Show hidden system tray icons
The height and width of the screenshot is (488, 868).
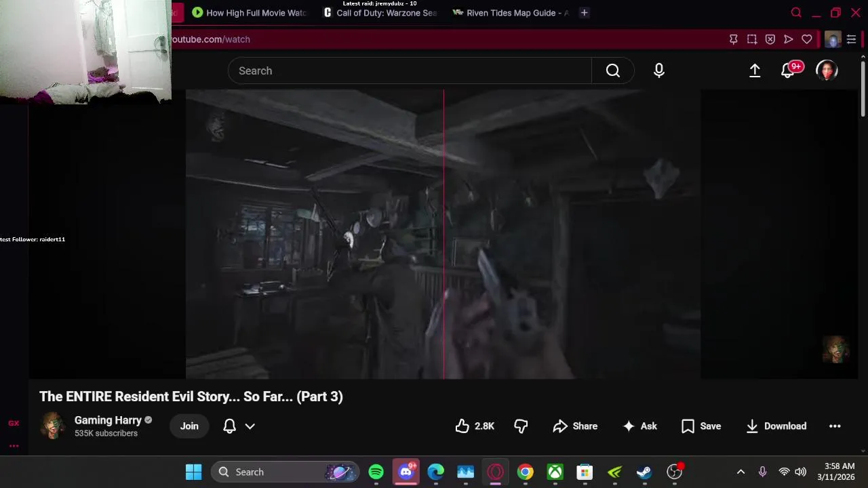pyautogui.click(x=741, y=472)
